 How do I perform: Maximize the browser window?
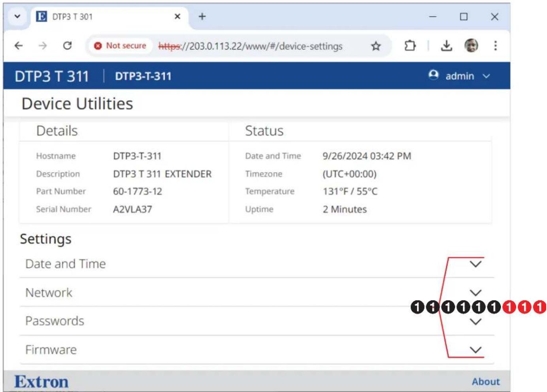click(464, 17)
